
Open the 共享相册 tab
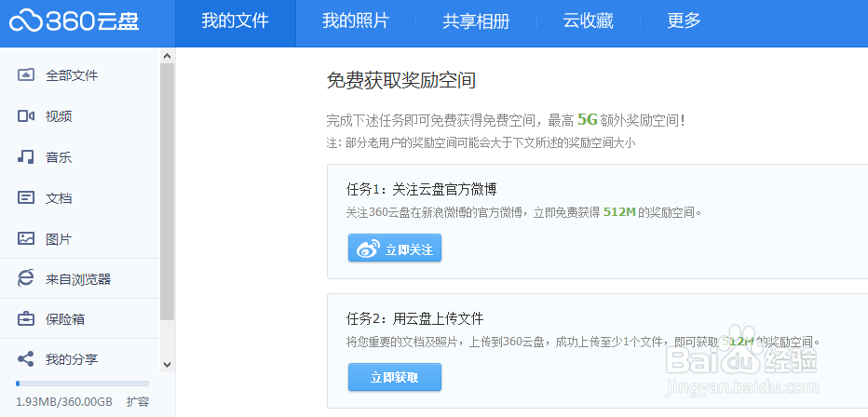(476, 21)
